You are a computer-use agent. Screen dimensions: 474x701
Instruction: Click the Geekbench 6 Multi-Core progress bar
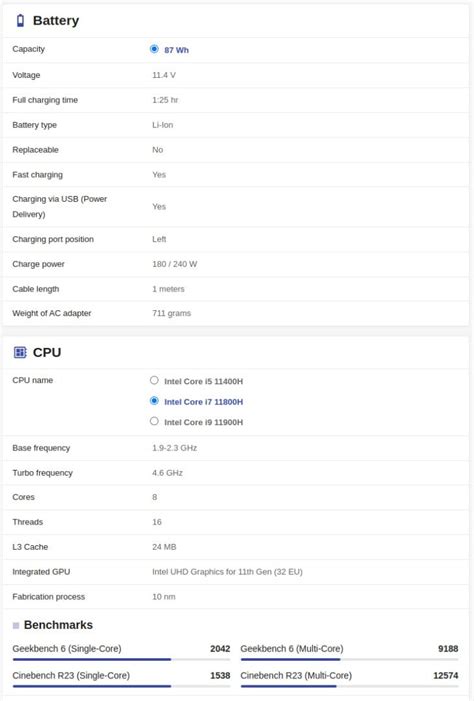click(349, 659)
